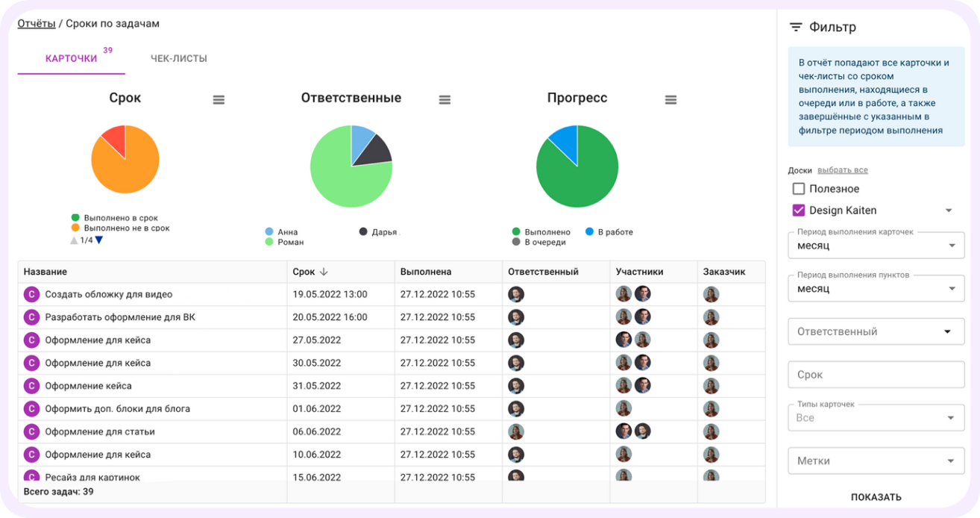Open the Метки dropdown
This screenshot has width=980, height=518.
pos(876,461)
